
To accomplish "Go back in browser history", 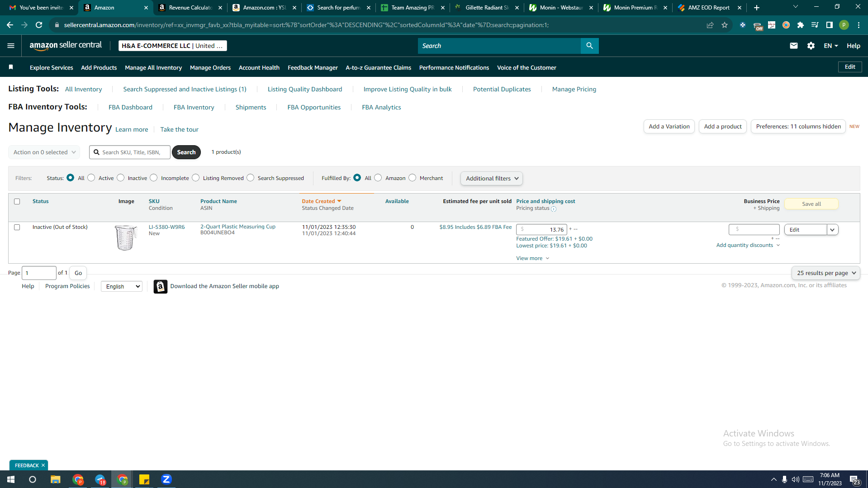I will click(10, 25).
